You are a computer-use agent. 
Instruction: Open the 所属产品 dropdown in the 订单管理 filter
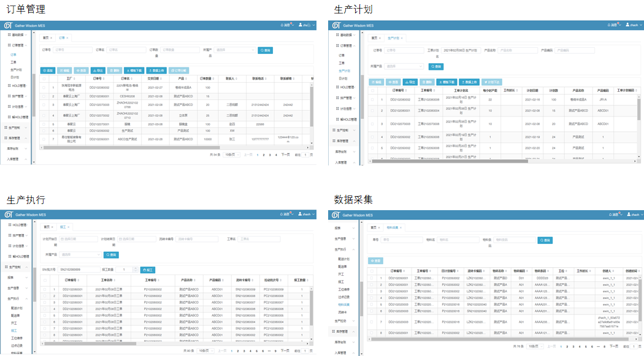(234, 50)
